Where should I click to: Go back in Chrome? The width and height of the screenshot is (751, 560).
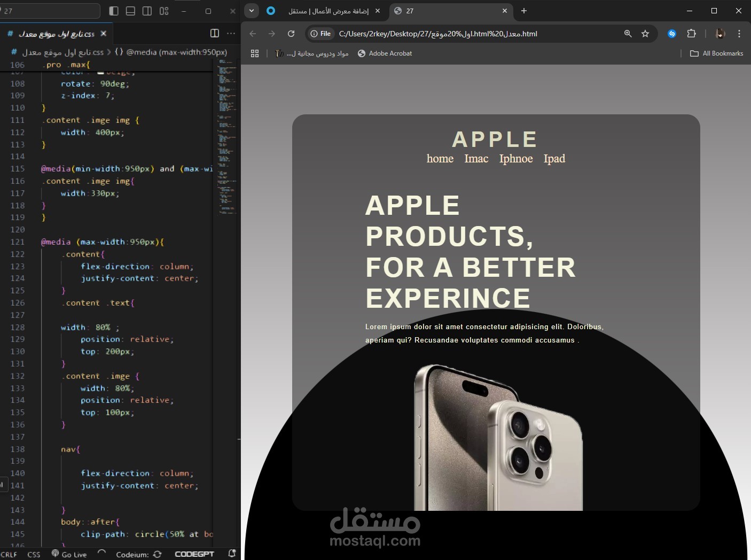pyautogui.click(x=253, y=34)
